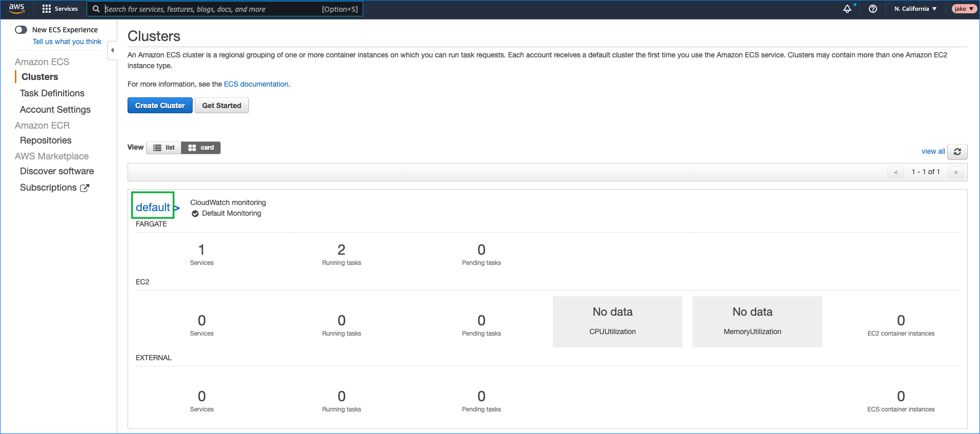Click the Fargate Pending tasks count
Viewport: 980px width, 434px height.
tap(482, 250)
